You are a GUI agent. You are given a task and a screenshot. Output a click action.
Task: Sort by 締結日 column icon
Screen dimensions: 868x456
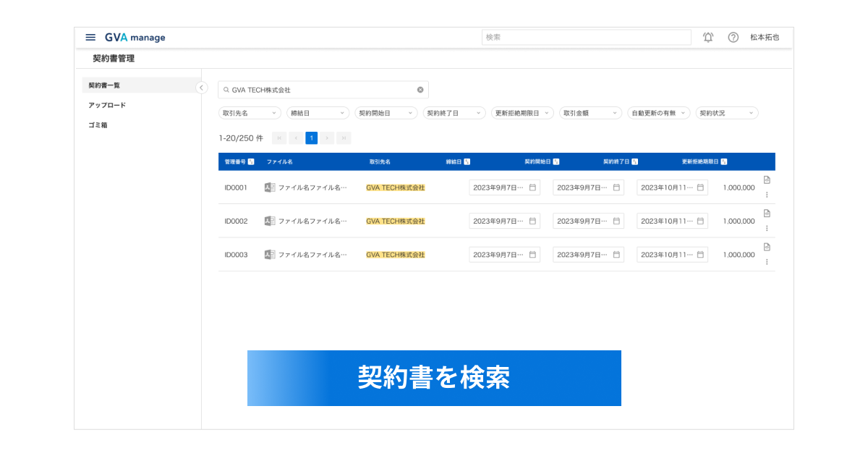pos(467,161)
